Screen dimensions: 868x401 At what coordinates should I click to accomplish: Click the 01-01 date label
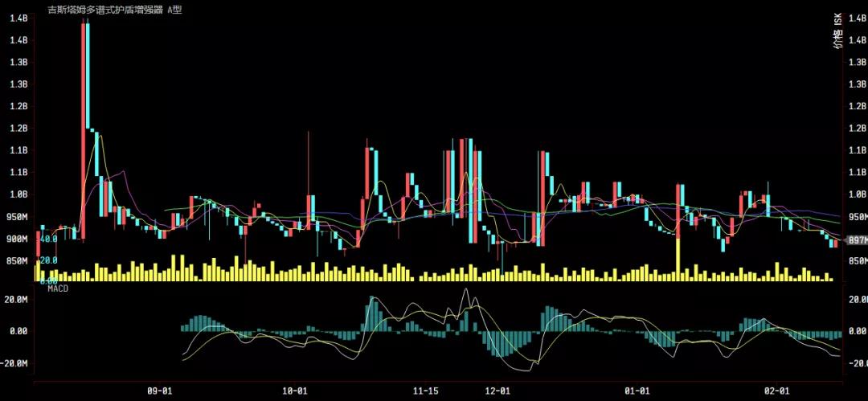point(637,391)
